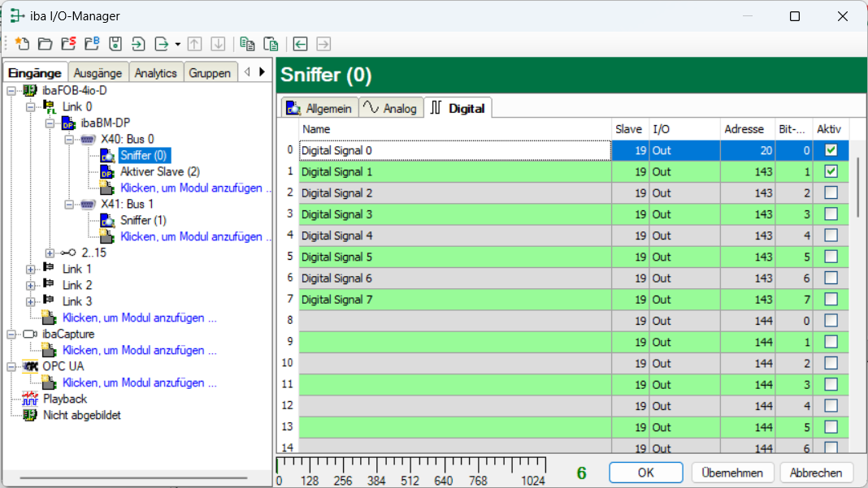
Task: Click the Aktiver Slave (2) DP icon
Action: click(x=107, y=171)
